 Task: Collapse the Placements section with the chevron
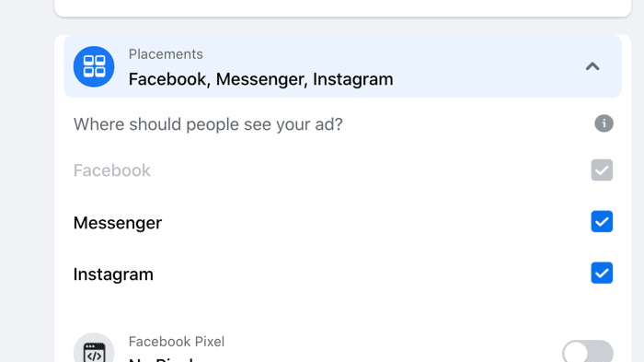(x=592, y=66)
